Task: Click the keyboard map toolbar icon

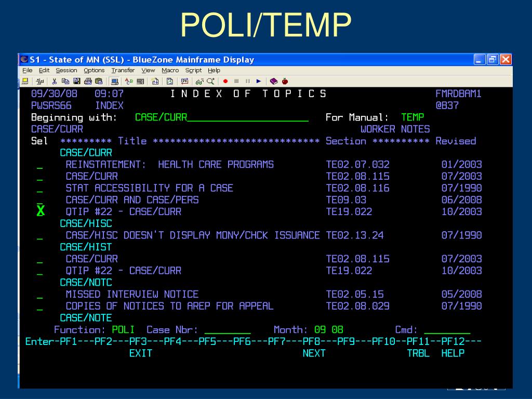Action: [x=140, y=82]
